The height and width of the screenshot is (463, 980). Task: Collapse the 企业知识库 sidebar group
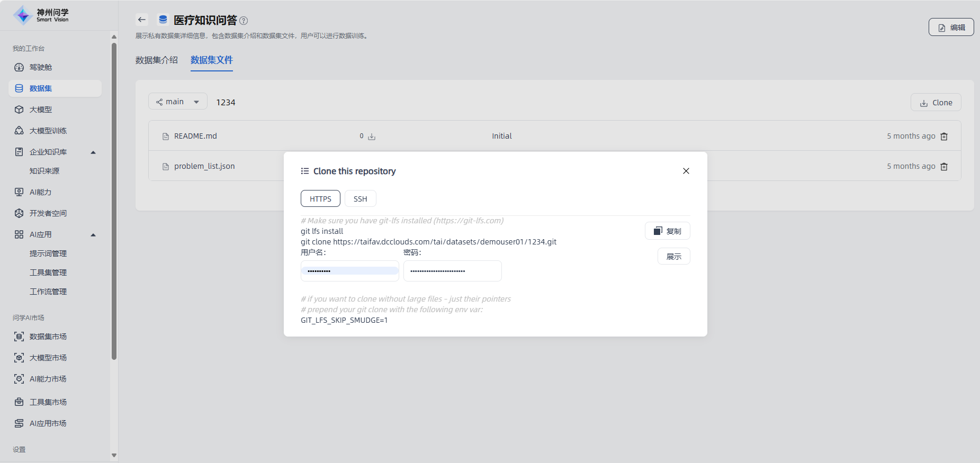[93, 152]
